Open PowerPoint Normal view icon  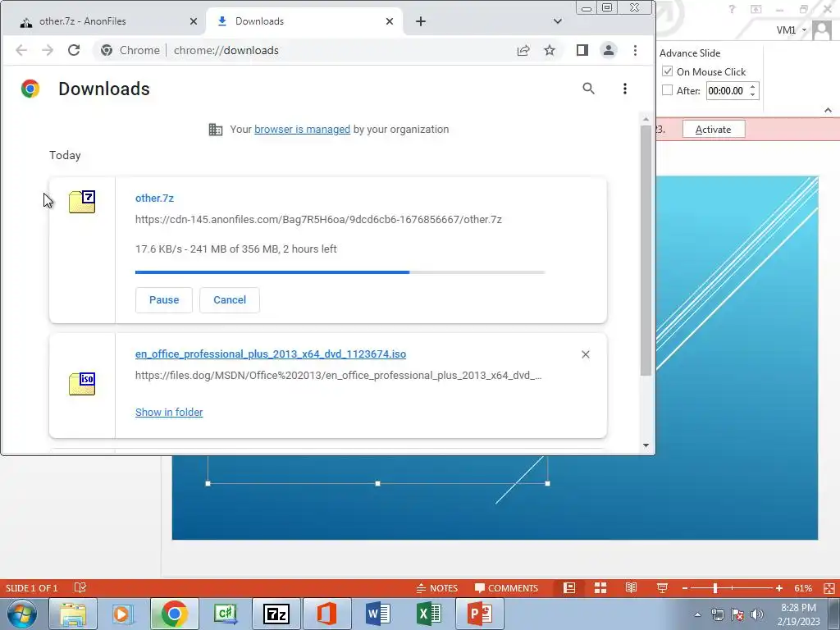[x=569, y=588]
